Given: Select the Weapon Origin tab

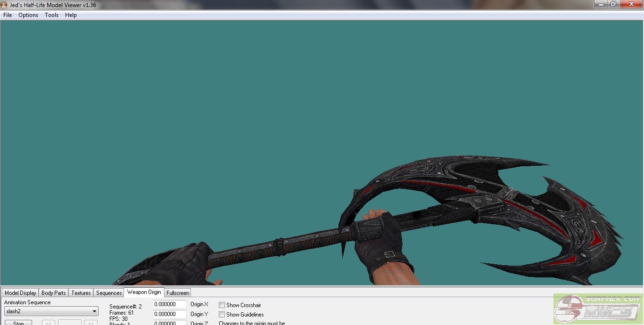Looking at the screenshot, I should [144, 292].
